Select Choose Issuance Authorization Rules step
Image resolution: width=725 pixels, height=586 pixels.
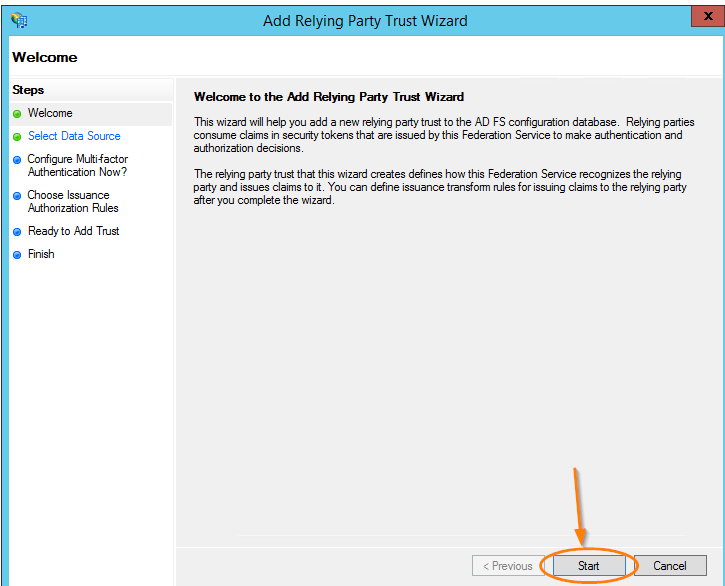coord(73,201)
